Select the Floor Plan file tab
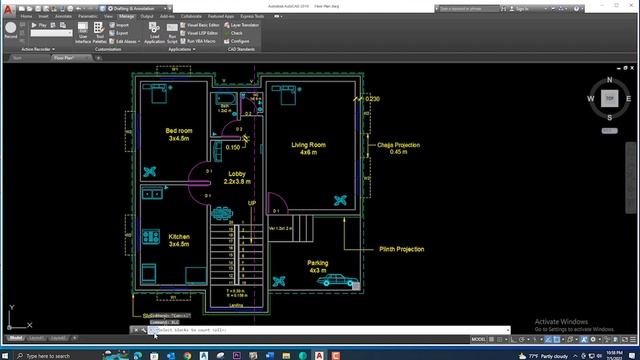The image size is (640, 360). tap(69, 58)
